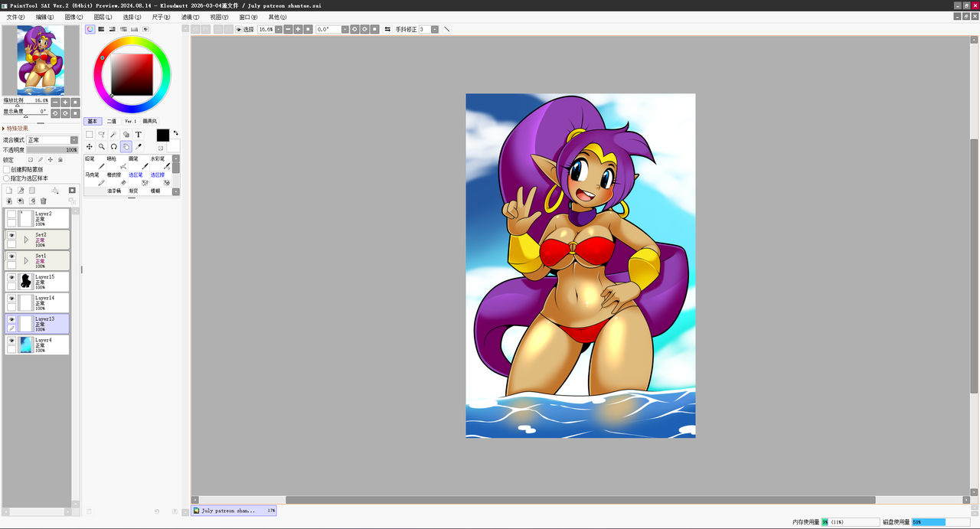Viewport: 980px width, 529px height.
Task: Add a layer mask
Action: [72, 191]
